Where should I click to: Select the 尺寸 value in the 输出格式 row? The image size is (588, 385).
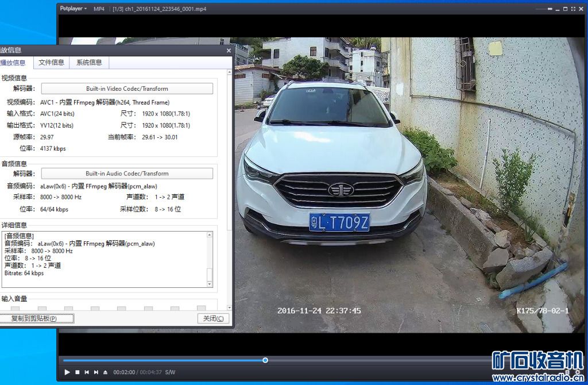point(166,125)
